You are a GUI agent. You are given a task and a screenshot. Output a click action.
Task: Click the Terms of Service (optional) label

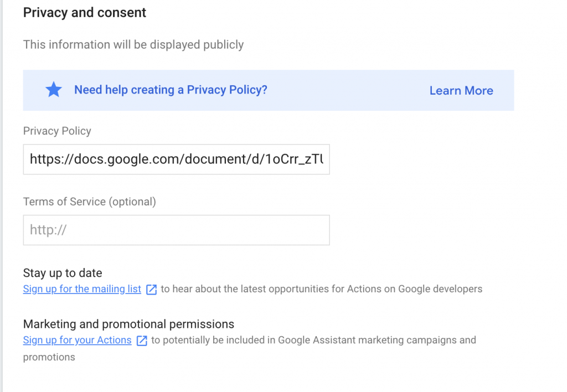click(90, 202)
